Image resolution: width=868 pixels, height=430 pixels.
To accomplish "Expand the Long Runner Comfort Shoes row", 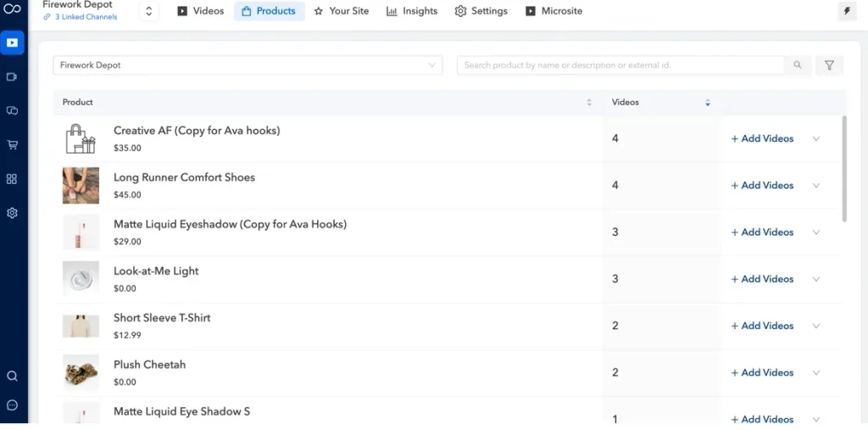I will coord(816,186).
